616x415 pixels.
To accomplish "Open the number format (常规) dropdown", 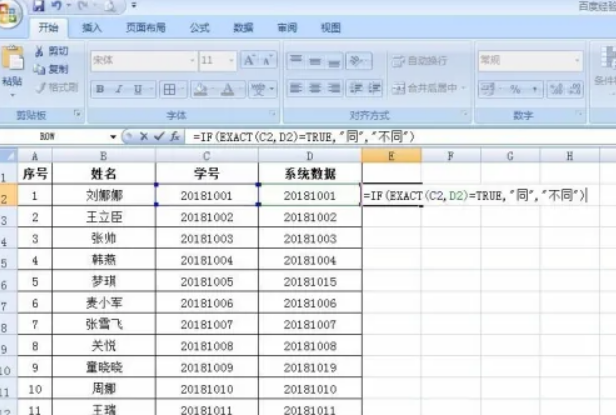I will pos(577,61).
